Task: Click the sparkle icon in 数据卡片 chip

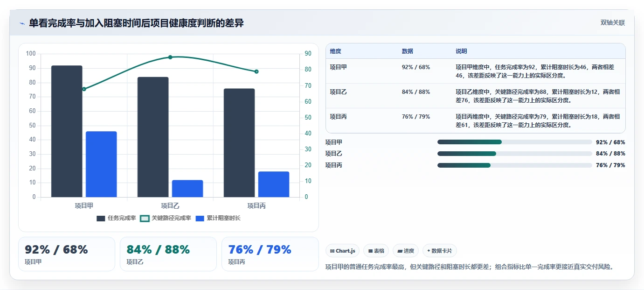Action: (429, 251)
